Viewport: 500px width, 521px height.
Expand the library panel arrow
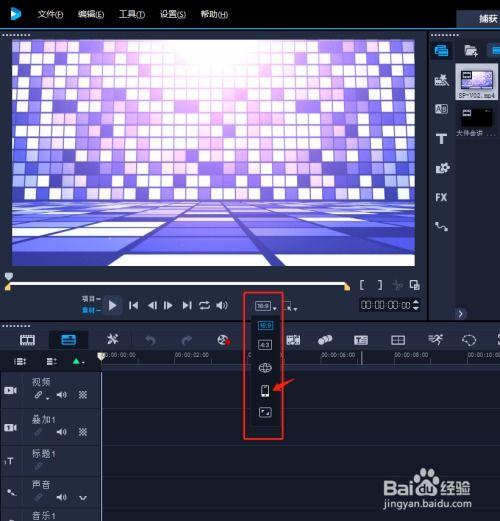point(461,314)
